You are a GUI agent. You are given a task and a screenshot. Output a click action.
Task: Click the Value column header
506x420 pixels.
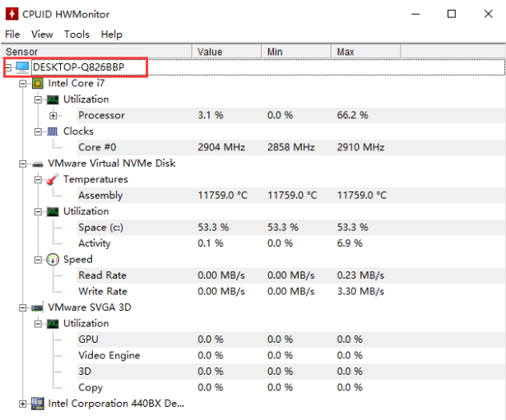pos(227,52)
